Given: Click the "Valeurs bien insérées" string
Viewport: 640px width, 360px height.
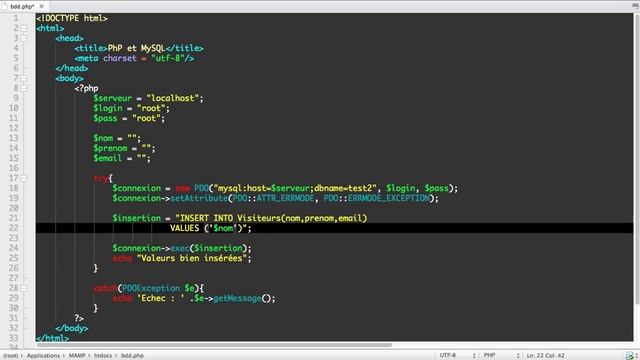Looking at the screenshot, I should 192,258.
